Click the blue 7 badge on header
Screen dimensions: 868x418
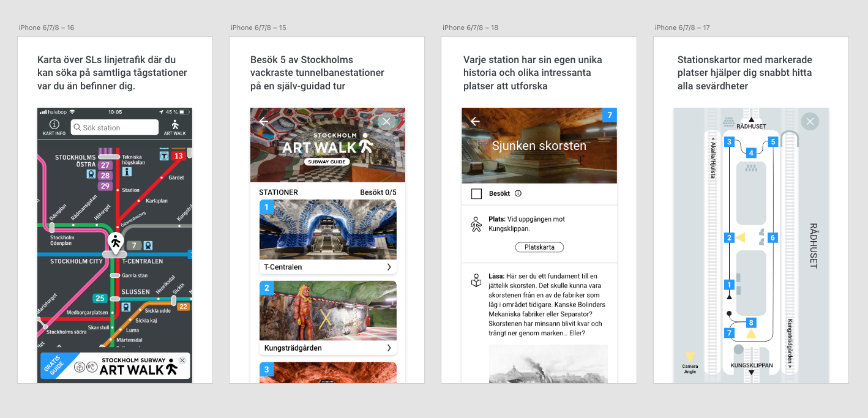[x=610, y=115]
